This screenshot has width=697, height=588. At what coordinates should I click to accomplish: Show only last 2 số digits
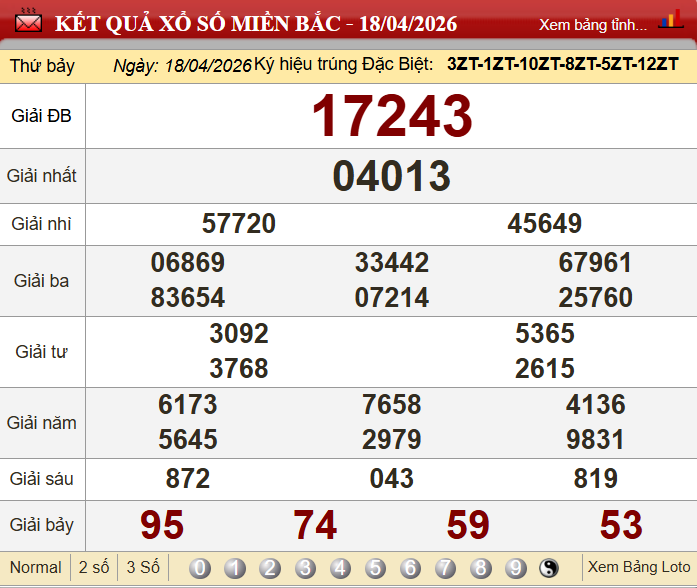[x=94, y=568]
